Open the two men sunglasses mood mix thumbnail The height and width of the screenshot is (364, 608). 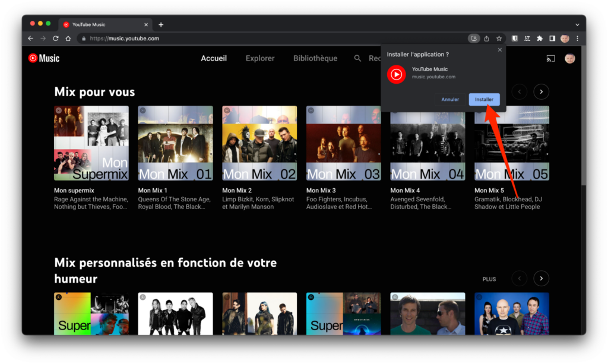[x=427, y=314]
